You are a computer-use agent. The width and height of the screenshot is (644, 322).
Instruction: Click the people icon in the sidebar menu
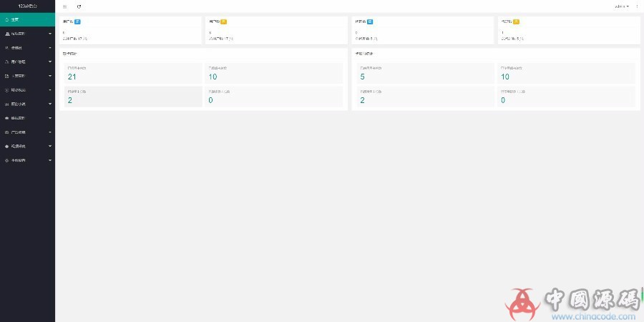[7, 34]
